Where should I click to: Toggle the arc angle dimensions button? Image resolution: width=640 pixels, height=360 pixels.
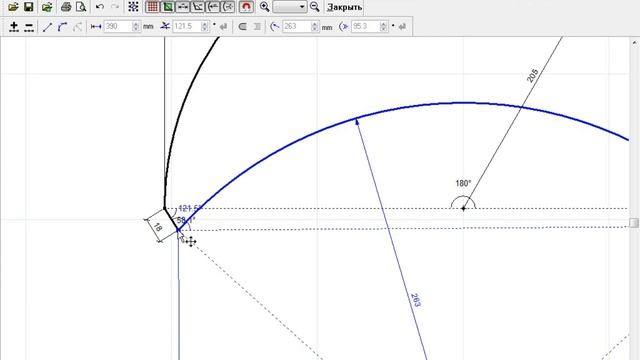[228, 7]
